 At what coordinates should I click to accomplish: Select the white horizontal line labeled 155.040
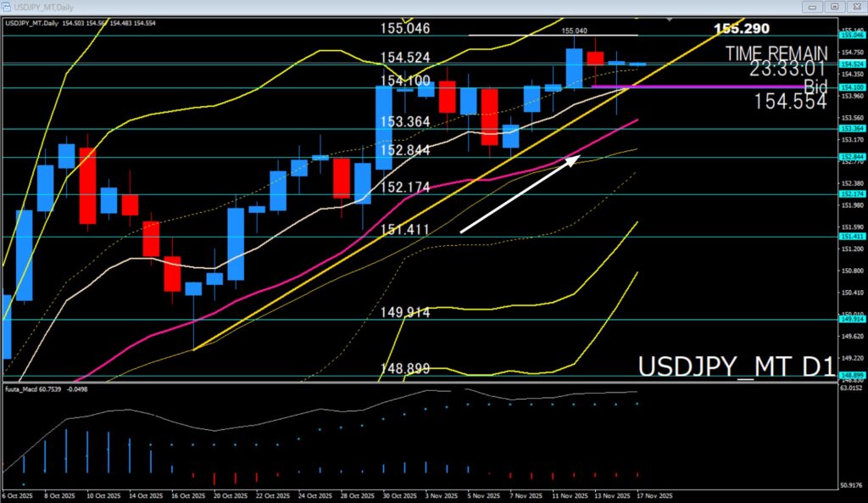point(526,35)
